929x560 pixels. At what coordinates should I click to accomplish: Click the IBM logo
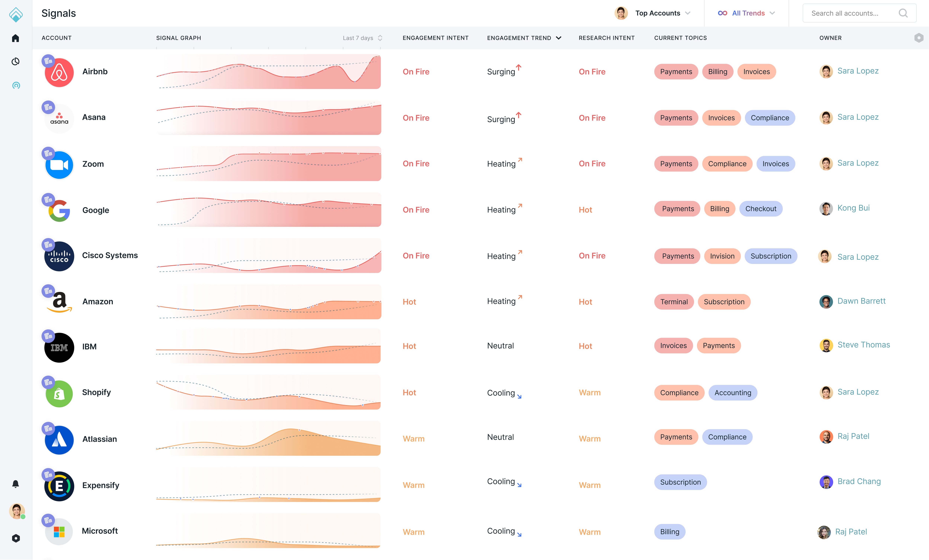[59, 347]
